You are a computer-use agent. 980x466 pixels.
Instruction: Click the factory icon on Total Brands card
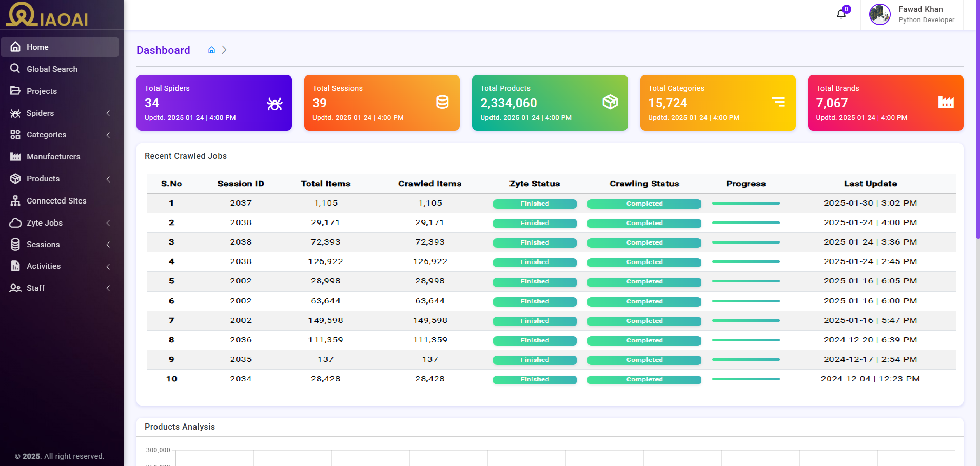[946, 102]
